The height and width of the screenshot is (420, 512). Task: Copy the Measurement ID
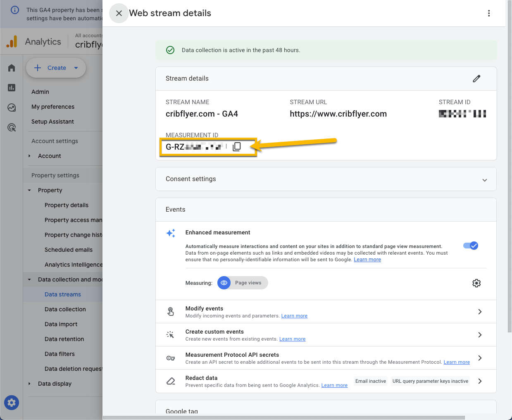(237, 147)
